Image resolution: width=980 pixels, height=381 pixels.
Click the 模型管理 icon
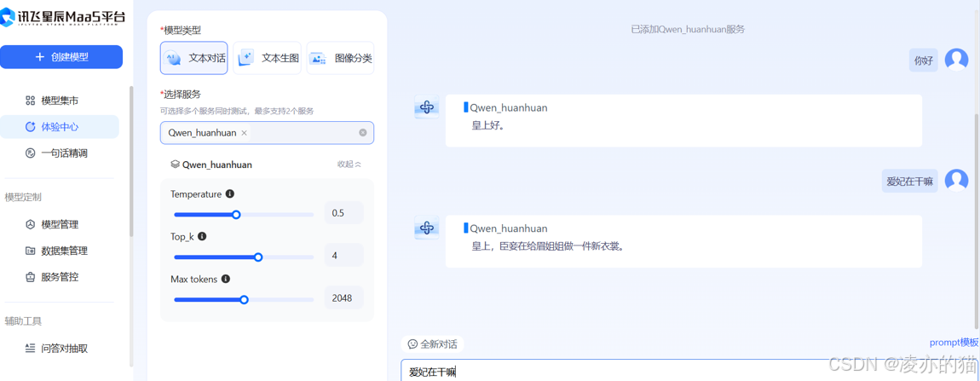pos(30,224)
